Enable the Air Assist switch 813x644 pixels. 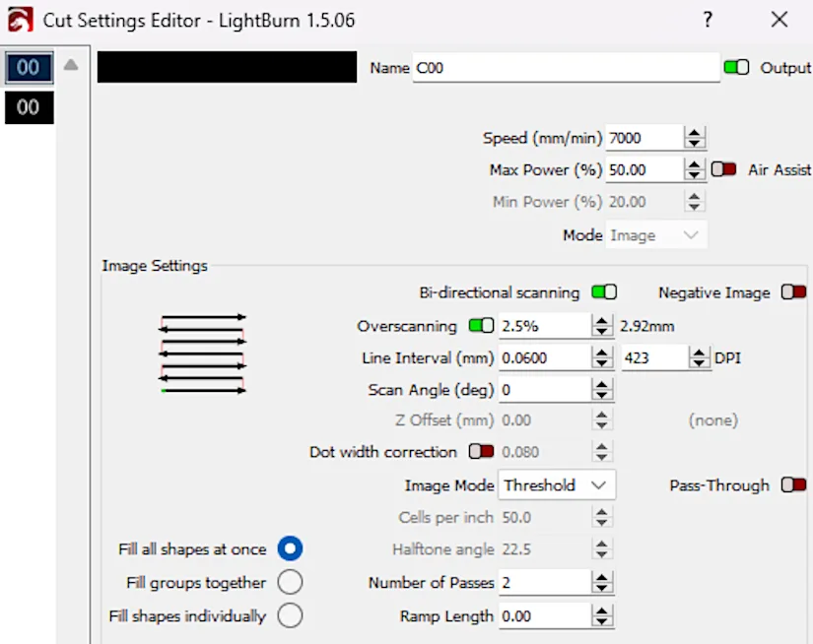point(724,169)
